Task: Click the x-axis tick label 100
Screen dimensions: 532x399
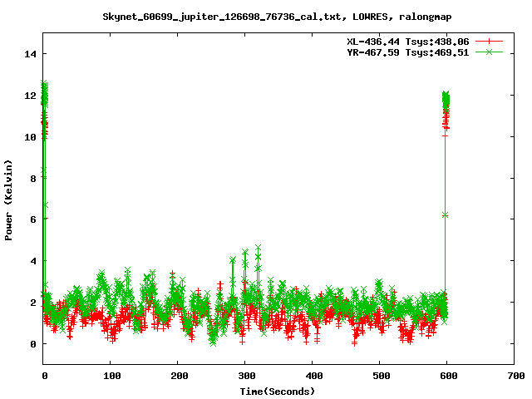Action: pos(111,376)
